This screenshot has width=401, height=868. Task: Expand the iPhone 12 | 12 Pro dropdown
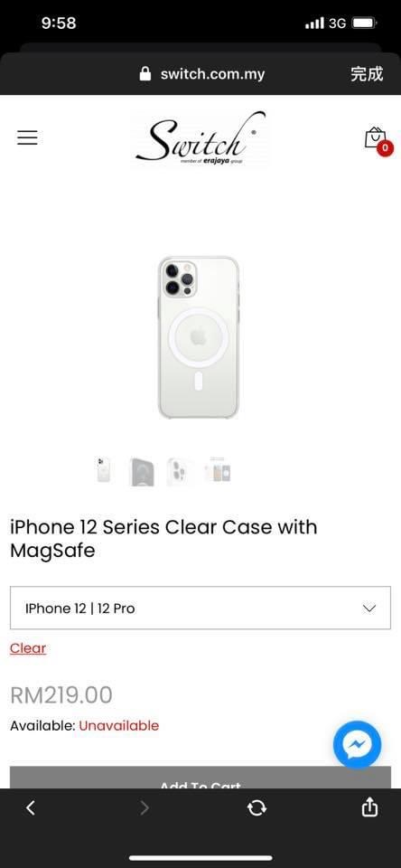200,608
